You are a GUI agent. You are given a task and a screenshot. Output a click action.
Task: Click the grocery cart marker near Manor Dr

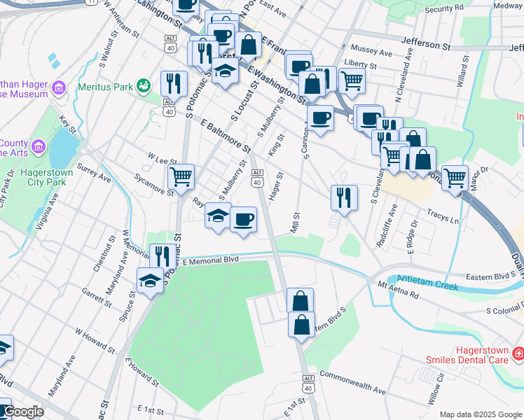tap(455, 178)
